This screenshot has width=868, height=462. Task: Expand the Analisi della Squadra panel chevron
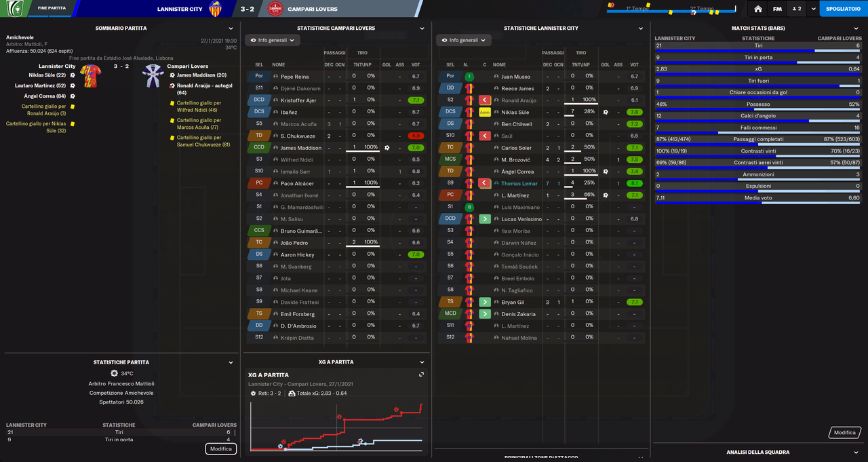pos(856,453)
